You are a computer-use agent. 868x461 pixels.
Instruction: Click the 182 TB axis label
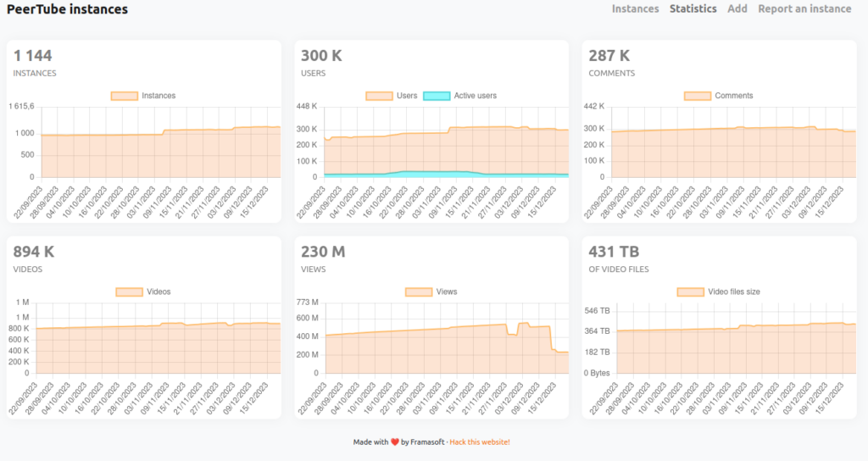coord(597,352)
